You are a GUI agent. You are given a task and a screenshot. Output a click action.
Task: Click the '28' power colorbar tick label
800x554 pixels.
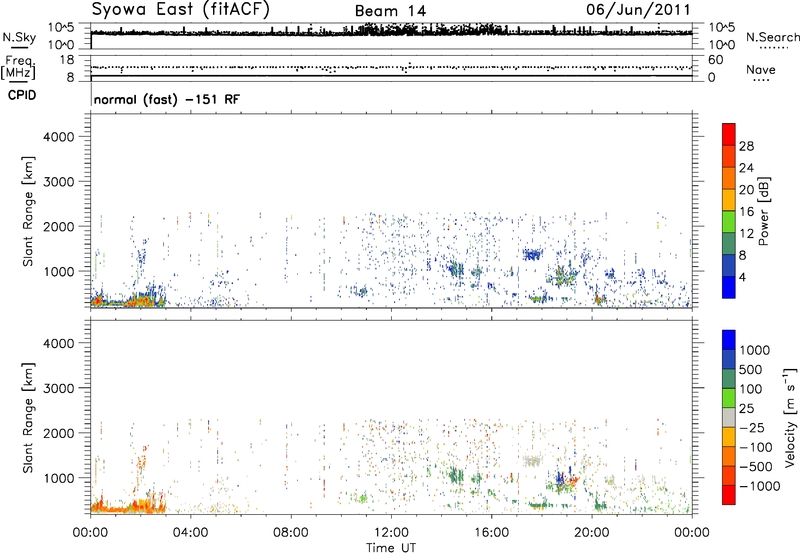pos(746,146)
